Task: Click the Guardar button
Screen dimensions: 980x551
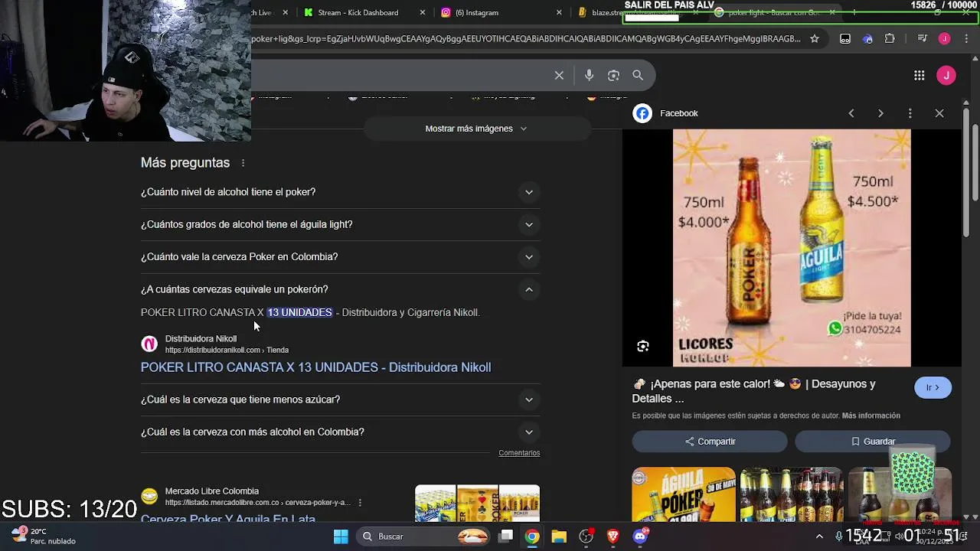Action: pyautogui.click(x=872, y=442)
